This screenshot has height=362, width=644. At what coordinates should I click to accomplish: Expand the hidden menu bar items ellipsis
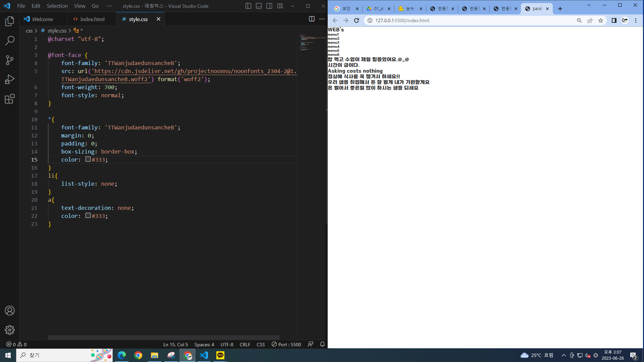tap(109, 6)
